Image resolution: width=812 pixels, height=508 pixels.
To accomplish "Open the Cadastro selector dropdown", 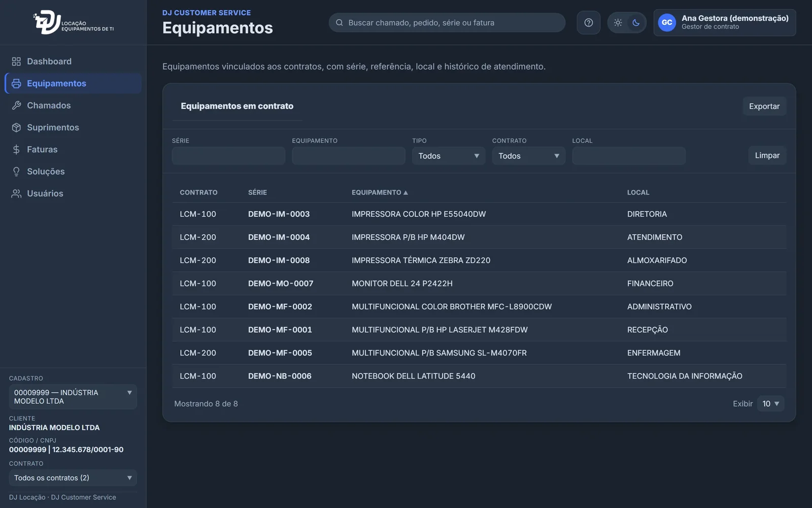I will point(73,397).
